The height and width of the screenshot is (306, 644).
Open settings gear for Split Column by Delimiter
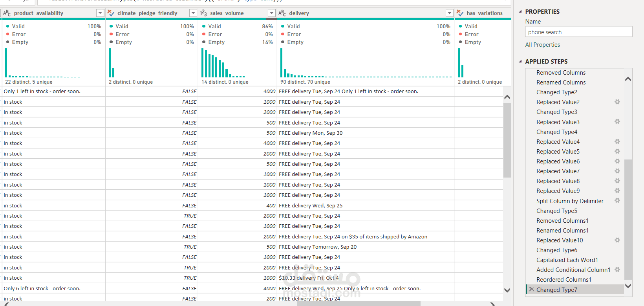pyautogui.click(x=617, y=200)
